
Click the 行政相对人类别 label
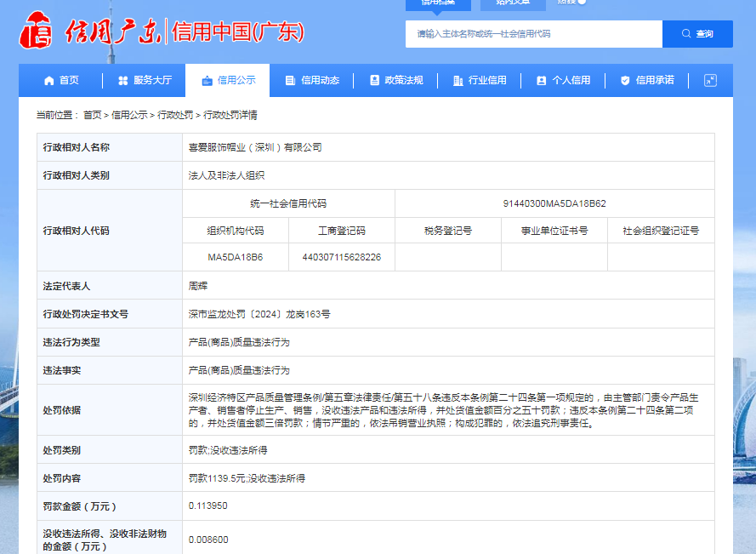tap(77, 175)
